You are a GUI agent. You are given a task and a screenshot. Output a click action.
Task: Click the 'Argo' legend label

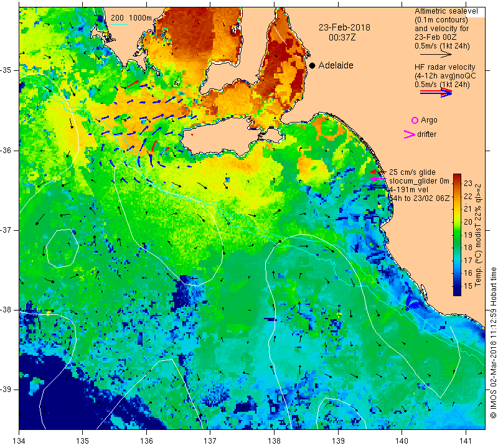click(429, 120)
